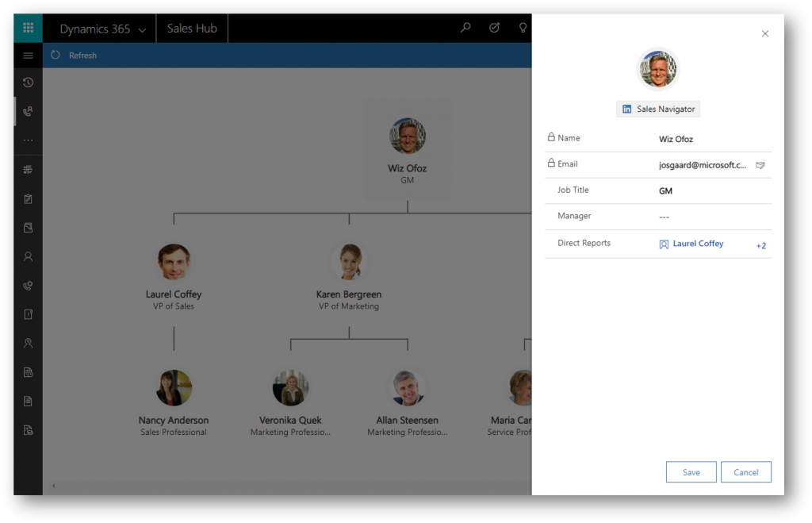Click the send-email icon beside the email address
Image resolution: width=812 pixels, height=523 pixels.
pyautogui.click(x=760, y=165)
